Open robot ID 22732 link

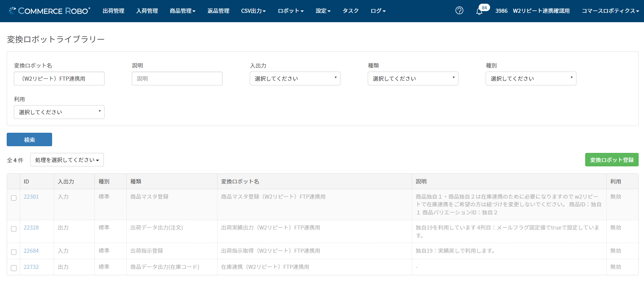coord(31,267)
